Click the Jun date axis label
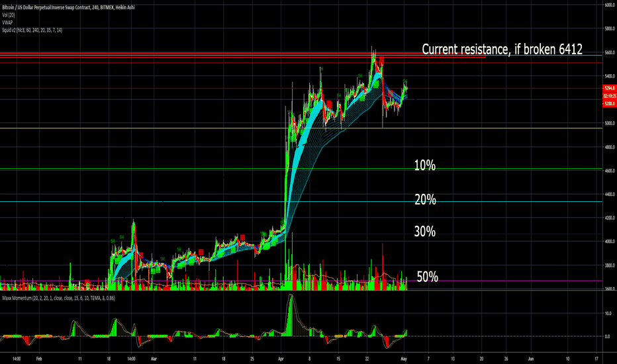617x364 pixels. [530, 359]
